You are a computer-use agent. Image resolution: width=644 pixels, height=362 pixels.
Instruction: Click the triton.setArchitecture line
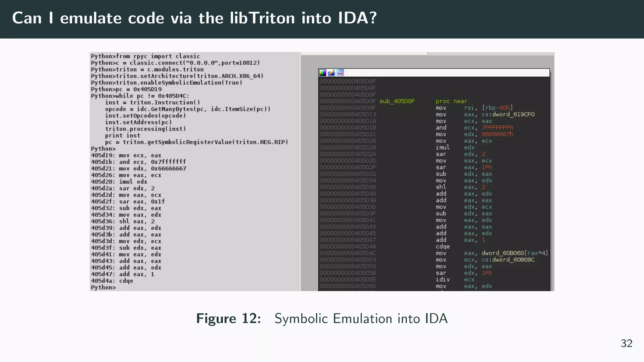tap(177, 76)
